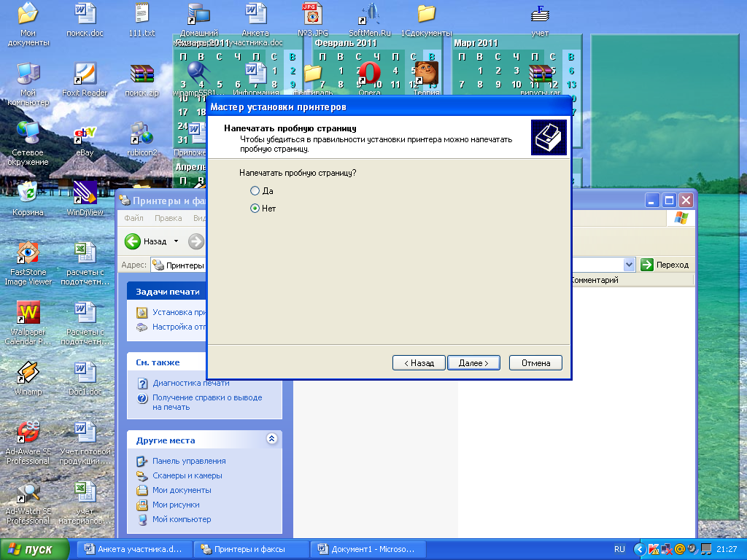Screen dimensions: 747x560
Task: Select 'Мой компьютер' desktop icon
Action: pyautogui.click(x=28, y=84)
